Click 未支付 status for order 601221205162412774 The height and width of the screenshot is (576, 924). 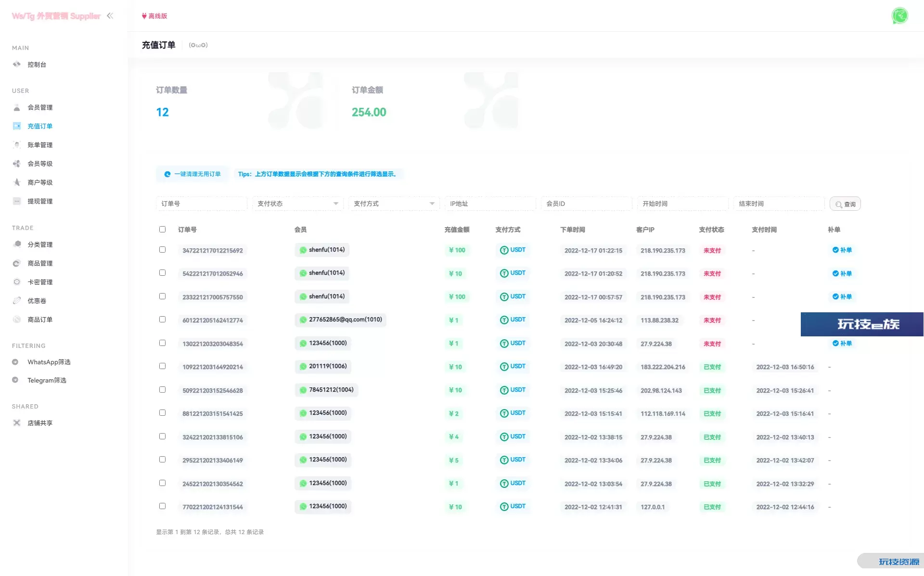click(x=712, y=320)
